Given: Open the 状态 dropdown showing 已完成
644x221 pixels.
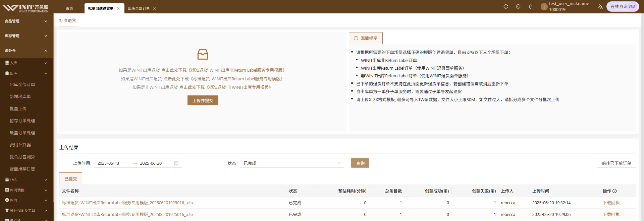Looking at the screenshot, I should tap(292, 163).
